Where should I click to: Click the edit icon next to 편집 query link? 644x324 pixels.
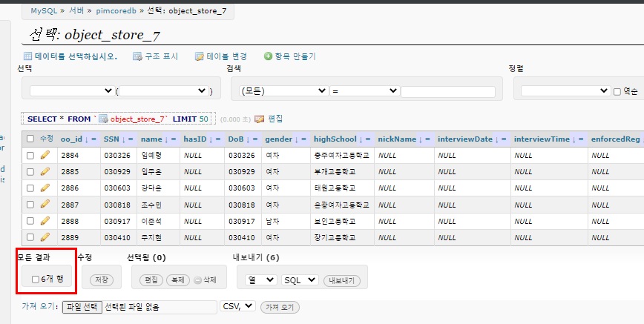click(259, 119)
